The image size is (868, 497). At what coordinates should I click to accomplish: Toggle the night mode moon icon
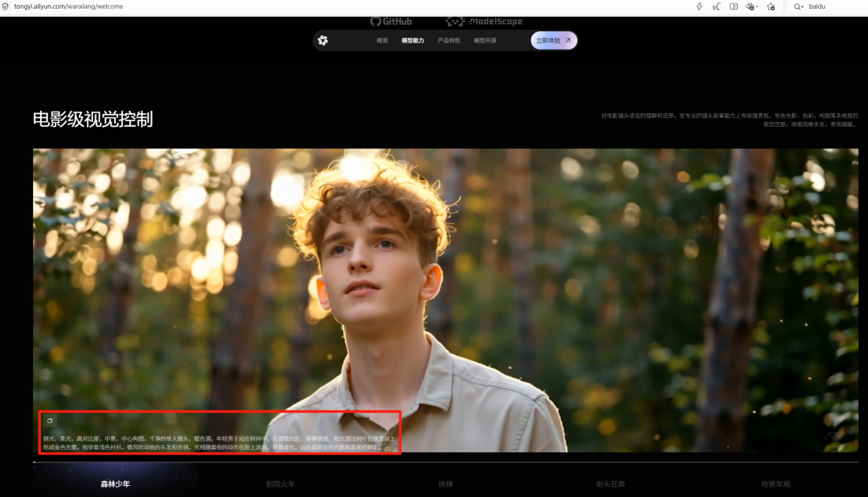(x=716, y=6)
